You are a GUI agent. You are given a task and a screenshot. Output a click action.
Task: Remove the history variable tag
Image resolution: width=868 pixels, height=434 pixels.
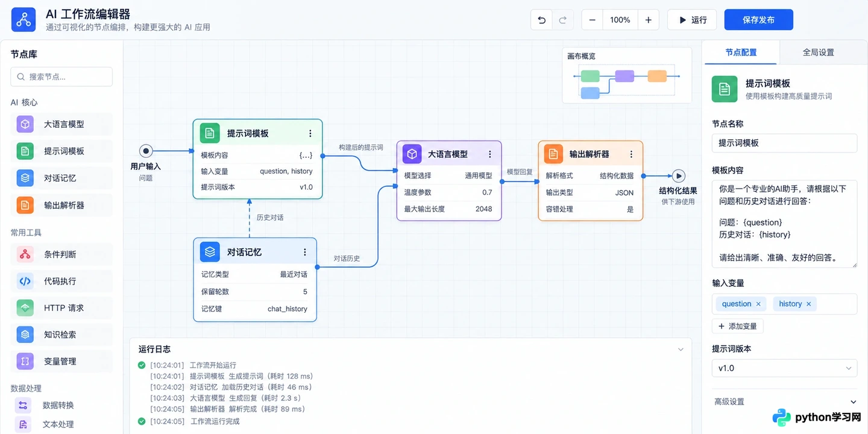coord(809,304)
